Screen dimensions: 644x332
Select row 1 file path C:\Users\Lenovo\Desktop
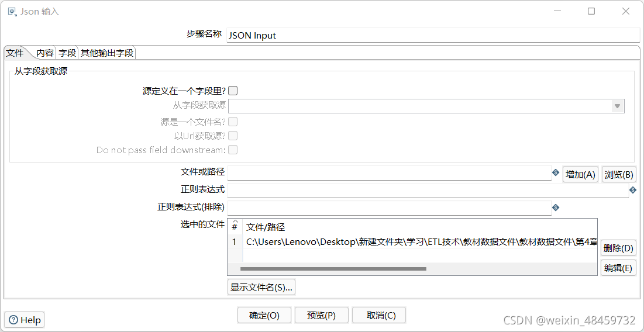click(420, 242)
